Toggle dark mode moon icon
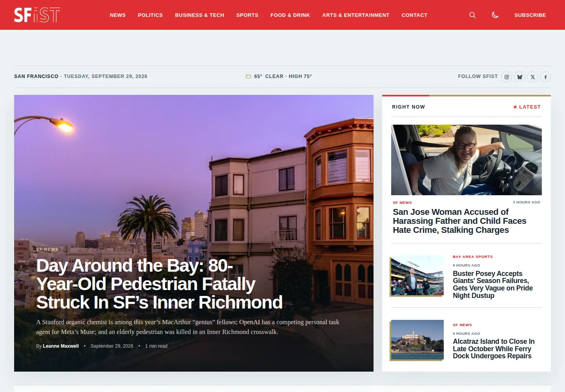565x392 pixels. [x=495, y=15]
